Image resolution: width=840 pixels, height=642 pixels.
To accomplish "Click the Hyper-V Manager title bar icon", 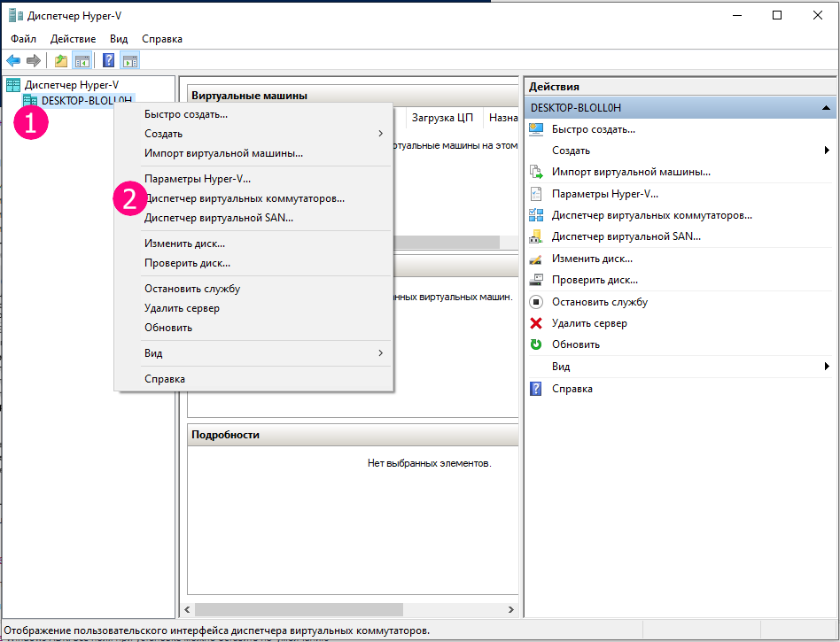I will pos(16,15).
